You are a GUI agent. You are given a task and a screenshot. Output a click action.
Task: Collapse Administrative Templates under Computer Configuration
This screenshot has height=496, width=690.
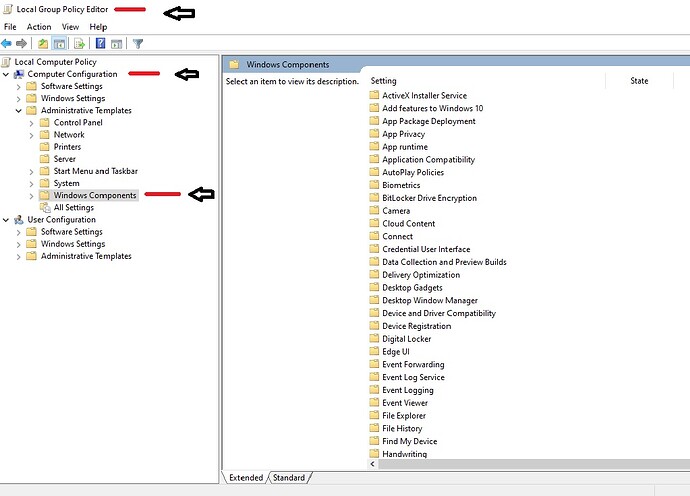[x=18, y=110]
